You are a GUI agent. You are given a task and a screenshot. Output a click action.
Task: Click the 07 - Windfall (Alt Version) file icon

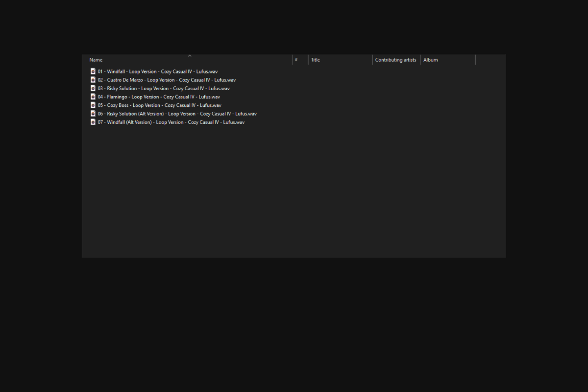[93, 122]
